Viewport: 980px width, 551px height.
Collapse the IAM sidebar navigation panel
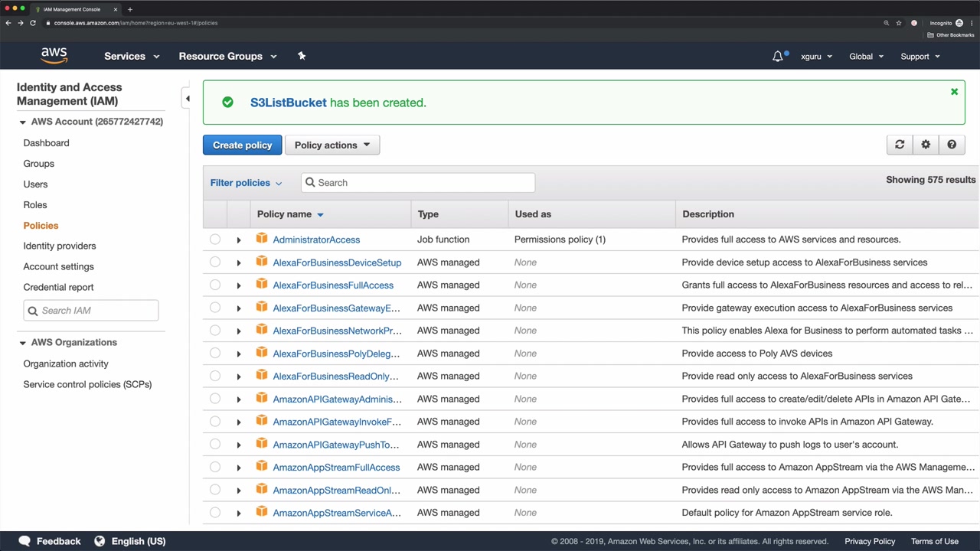click(x=187, y=99)
